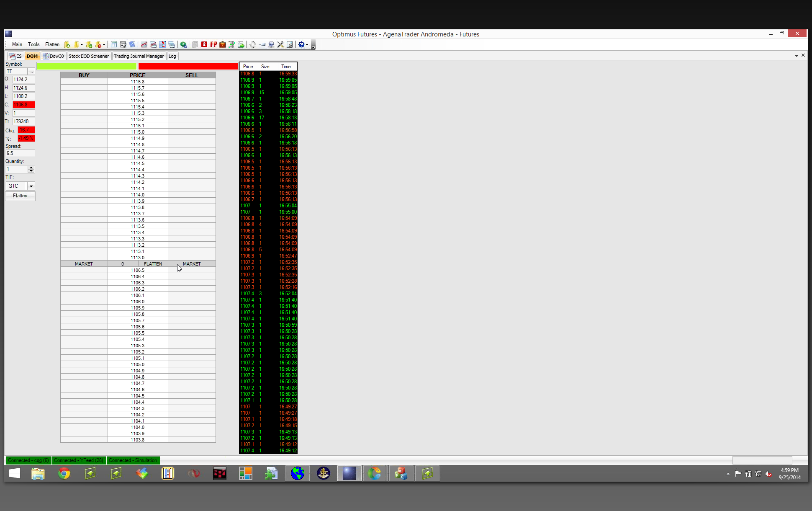The height and width of the screenshot is (511, 812).
Task: Click the green bar above the ladder
Action: (x=87, y=66)
